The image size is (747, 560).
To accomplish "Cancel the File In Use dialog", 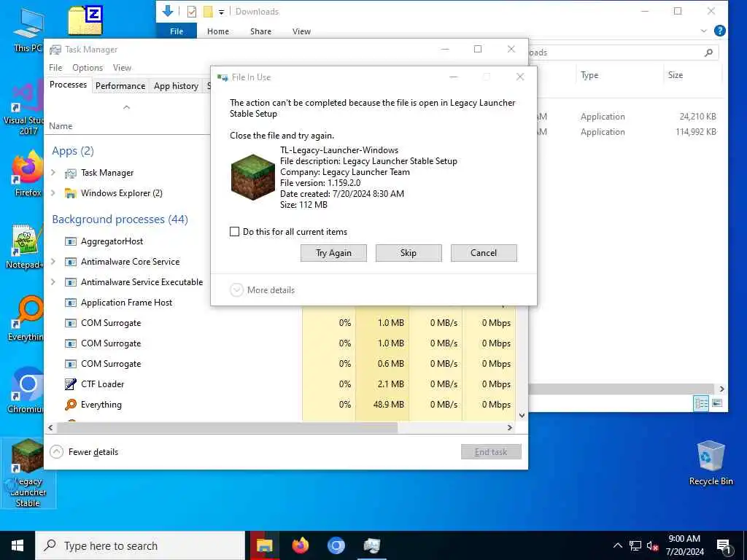I will click(x=484, y=253).
